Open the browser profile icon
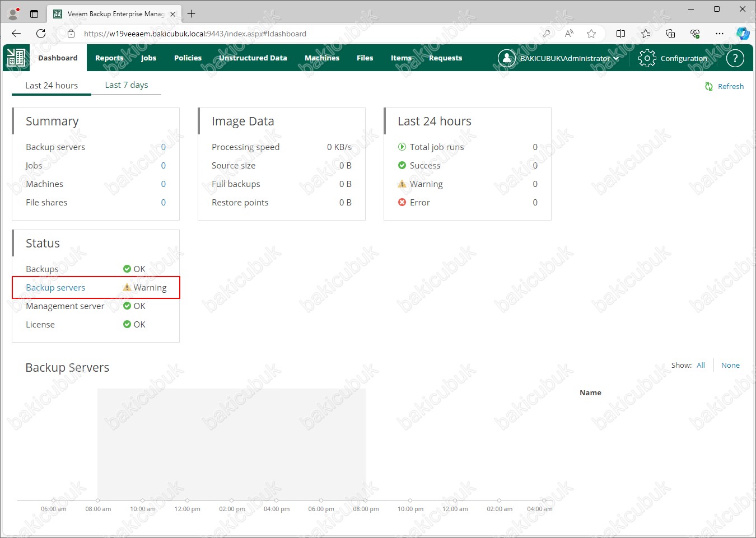The width and height of the screenshot is (756, 538). pos(14,13)
